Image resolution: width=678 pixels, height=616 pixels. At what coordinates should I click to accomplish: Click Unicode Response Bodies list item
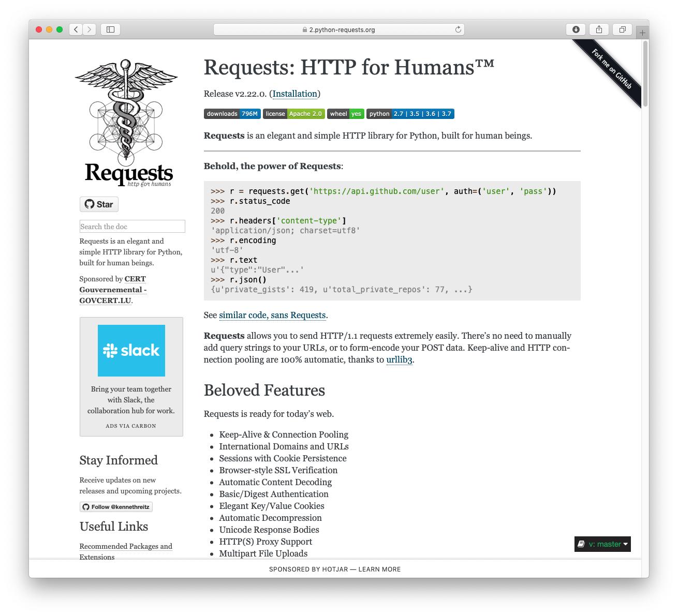pos(269,530)
